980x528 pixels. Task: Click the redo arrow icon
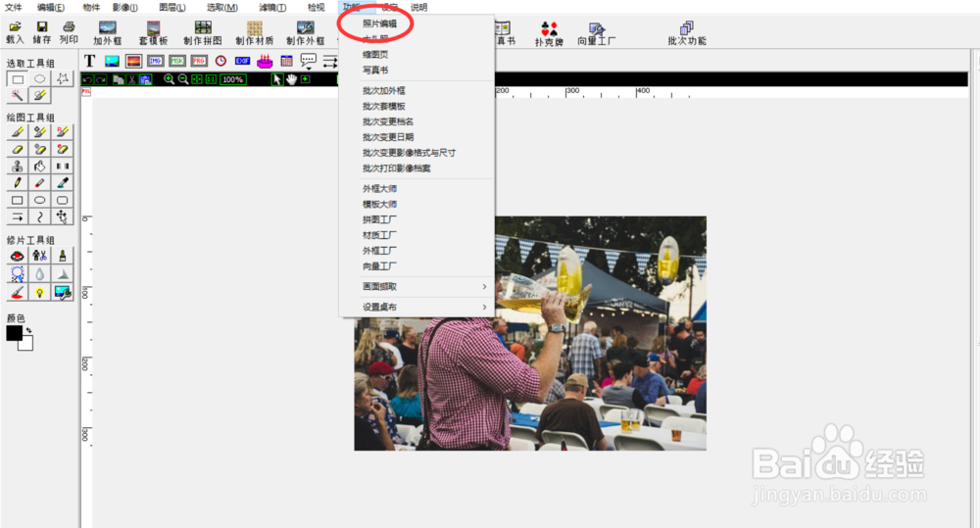[101, 79]
